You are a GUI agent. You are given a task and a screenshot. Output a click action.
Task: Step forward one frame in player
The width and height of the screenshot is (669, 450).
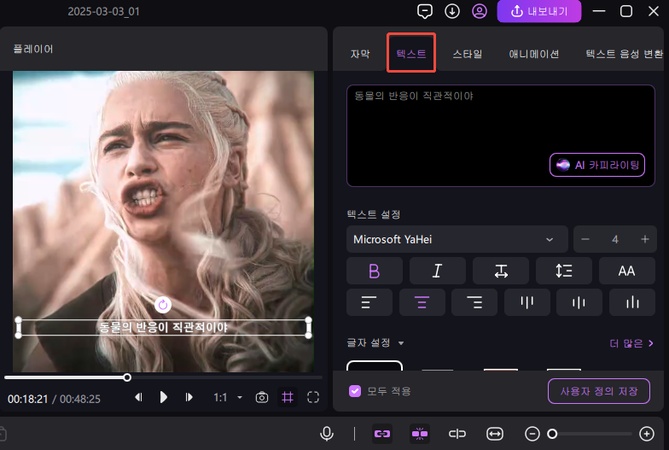click(189, 398)
